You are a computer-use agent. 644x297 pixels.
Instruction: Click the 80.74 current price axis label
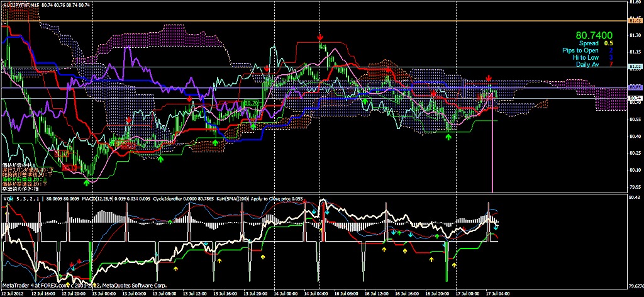[635, 99]
